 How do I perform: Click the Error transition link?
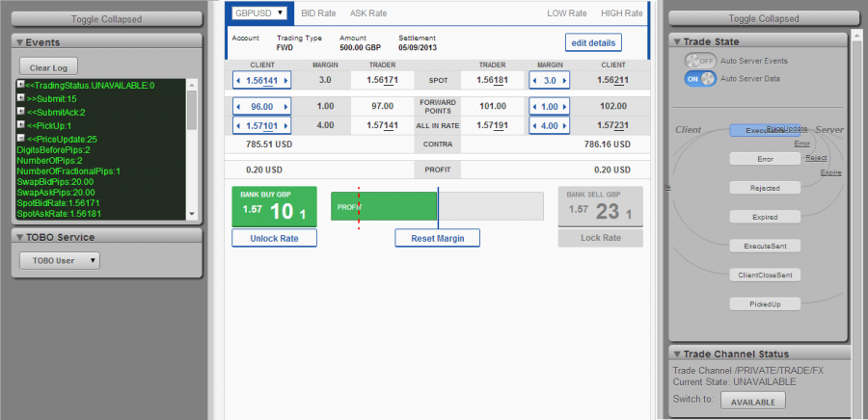click(x=801, y=144)
